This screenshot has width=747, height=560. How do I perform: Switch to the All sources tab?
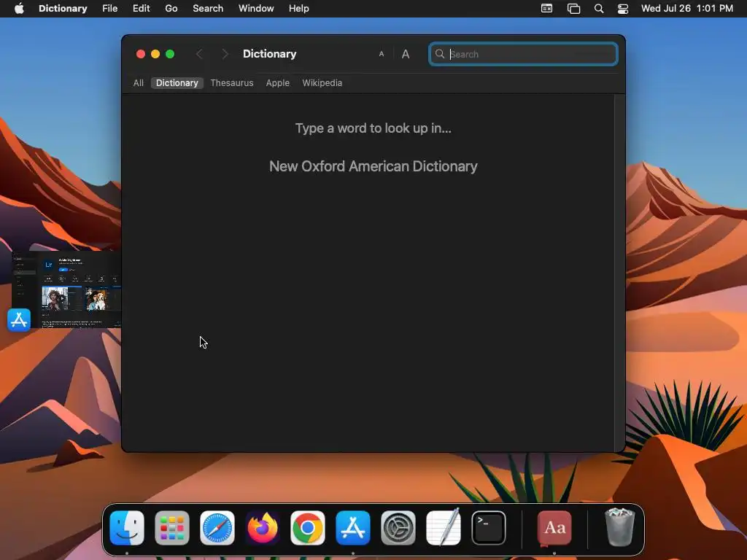(138, 83)
